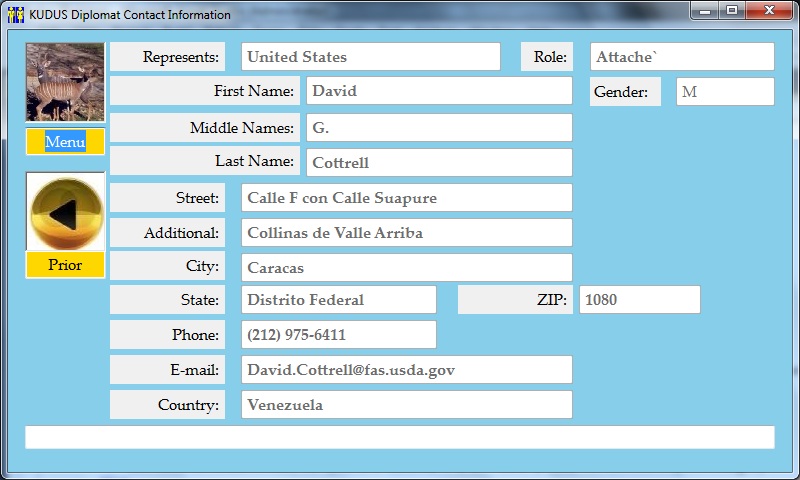Select the ZIP field with 1080
The height and width of the screenshot is (480, 800).
pyautogui.click(x=639, y=300)
